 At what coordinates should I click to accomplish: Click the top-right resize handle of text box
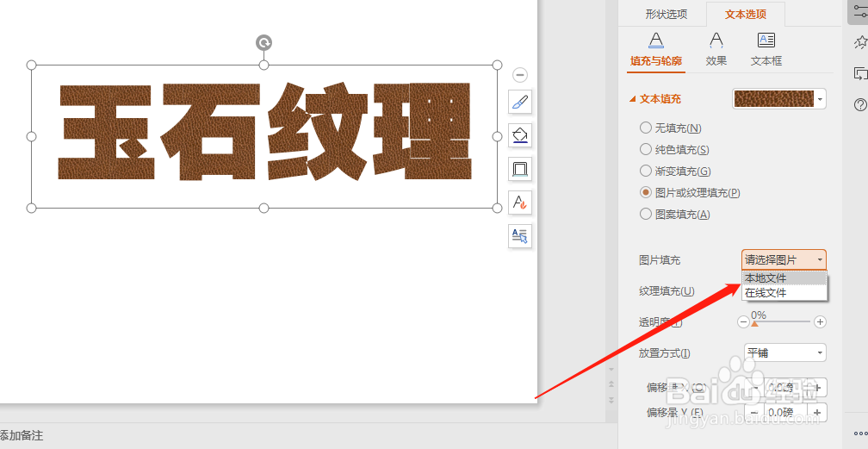click(x=497, y=65)
